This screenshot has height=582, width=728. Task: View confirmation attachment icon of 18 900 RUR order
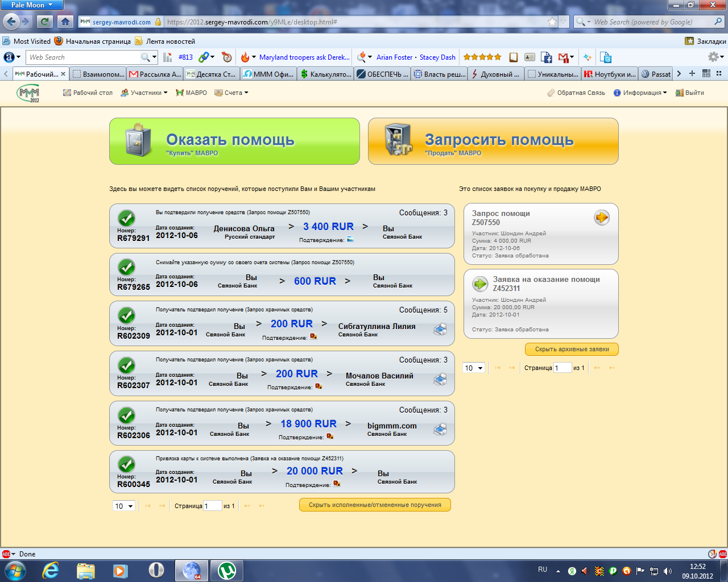[330, 436]
